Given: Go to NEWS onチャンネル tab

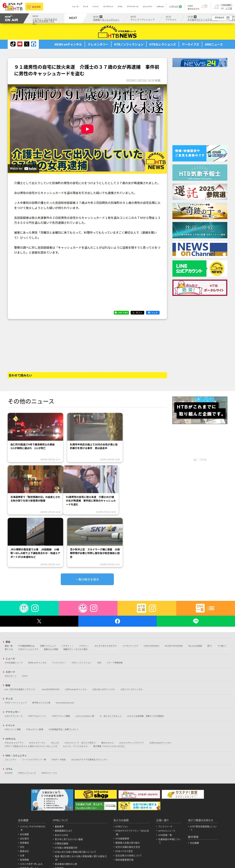Looking at the screenshot, I should coord(68,44).
